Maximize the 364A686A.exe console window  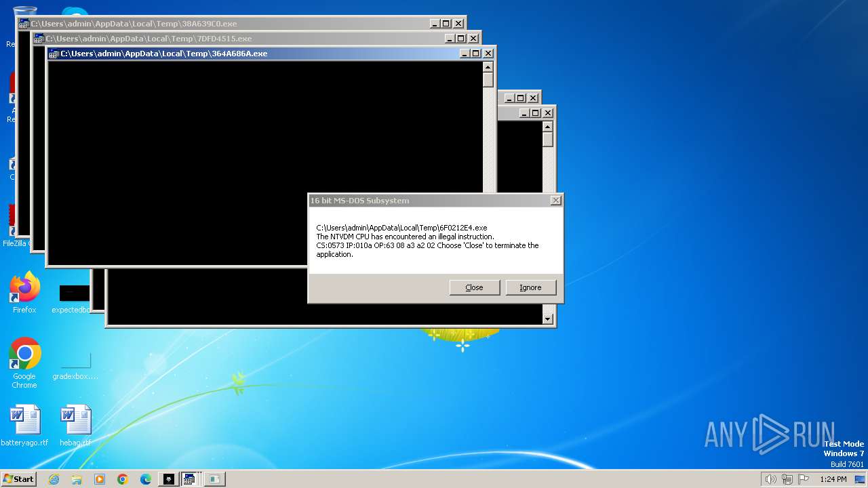click(476, 54)
